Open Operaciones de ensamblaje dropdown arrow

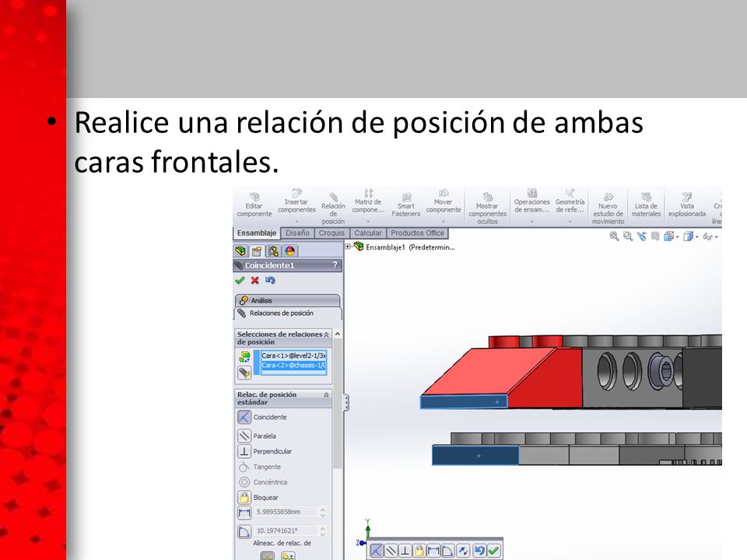[531, 222]
